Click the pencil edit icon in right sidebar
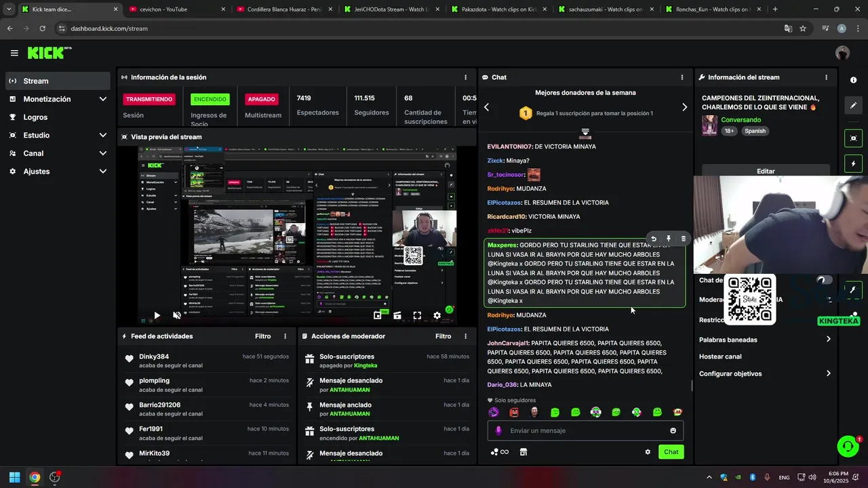The height and width of the screenshot is (488, 868). coord(853,106)
